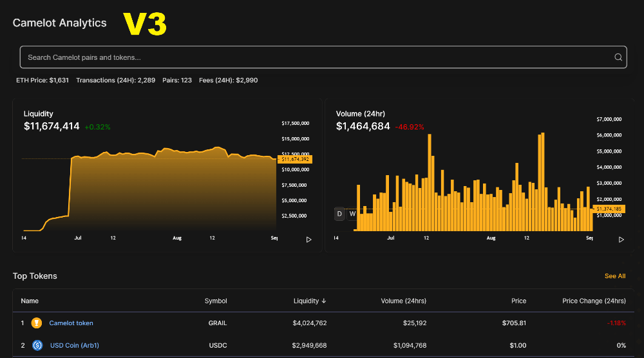Click GRAIL liquidity cell $4,024,762
This screenshot has height=358, width=644.
click(x=310, y=323)
